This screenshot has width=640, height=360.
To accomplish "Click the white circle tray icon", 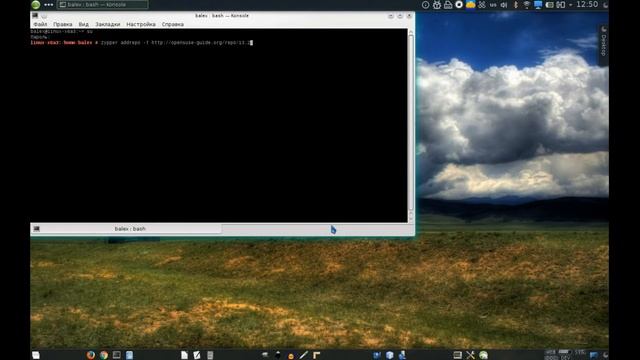I will pos(459,4).
